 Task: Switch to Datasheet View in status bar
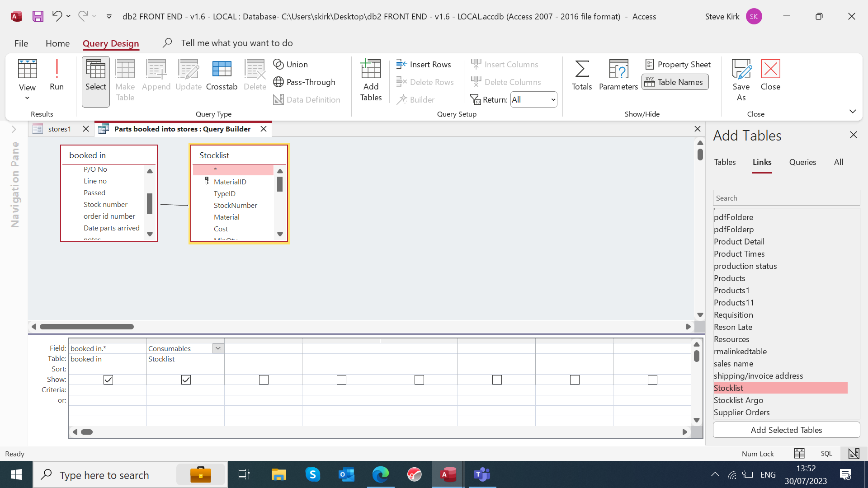(799, 453)
